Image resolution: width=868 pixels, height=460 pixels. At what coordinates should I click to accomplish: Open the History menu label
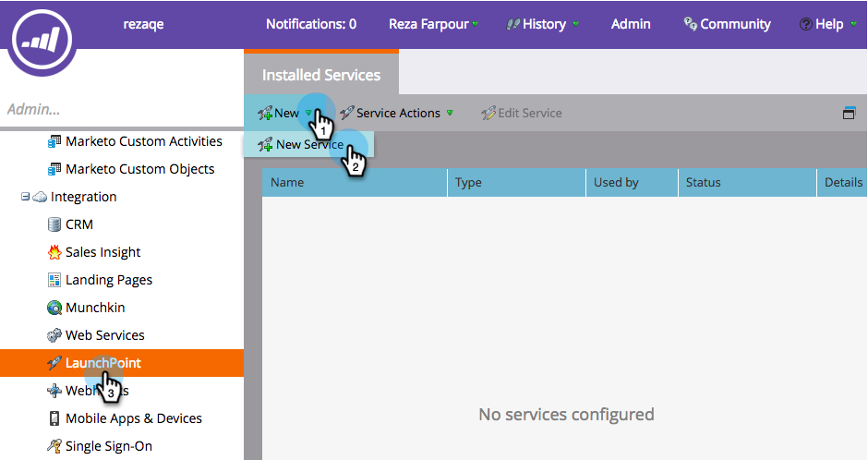(544, 24)
